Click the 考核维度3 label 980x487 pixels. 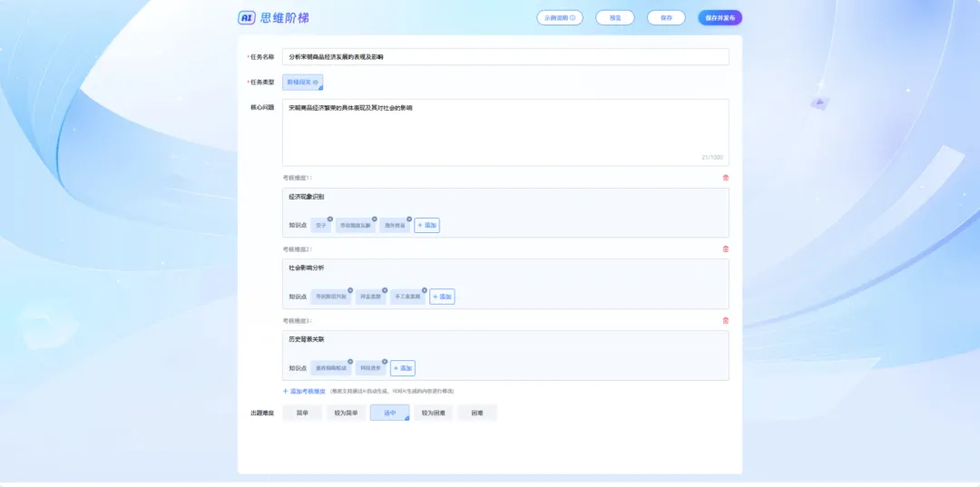pos(297,321)
